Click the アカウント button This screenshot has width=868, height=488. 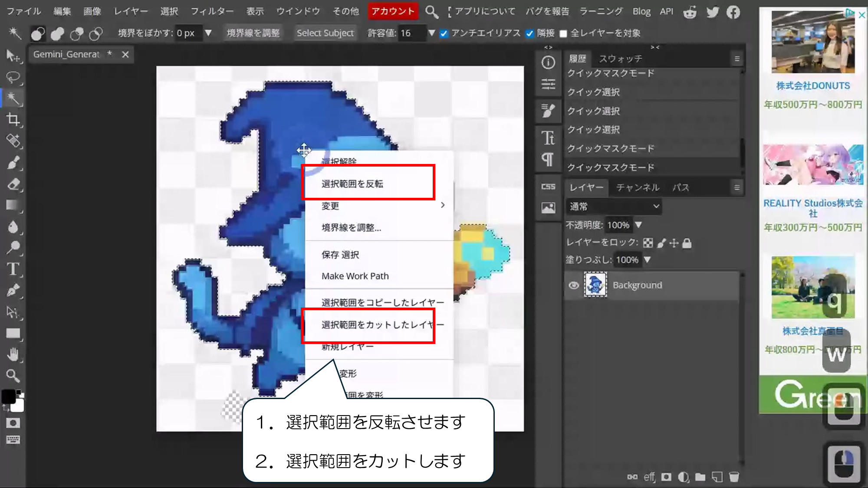[x=393, y=11]
